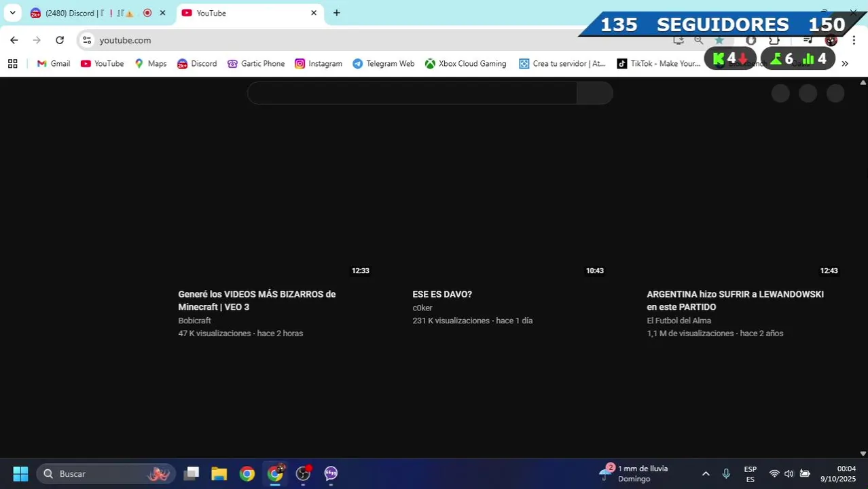Open the video titled ESE ES DAVO?
This screenshot has height=489, width=868.
pyautogui.click(x=442, y=294)
